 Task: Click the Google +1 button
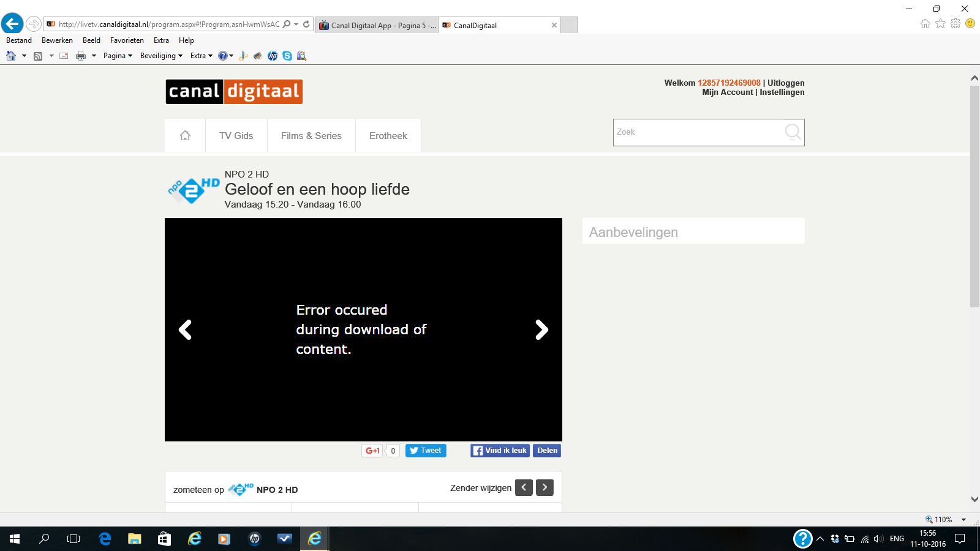[x=372, y=451]
